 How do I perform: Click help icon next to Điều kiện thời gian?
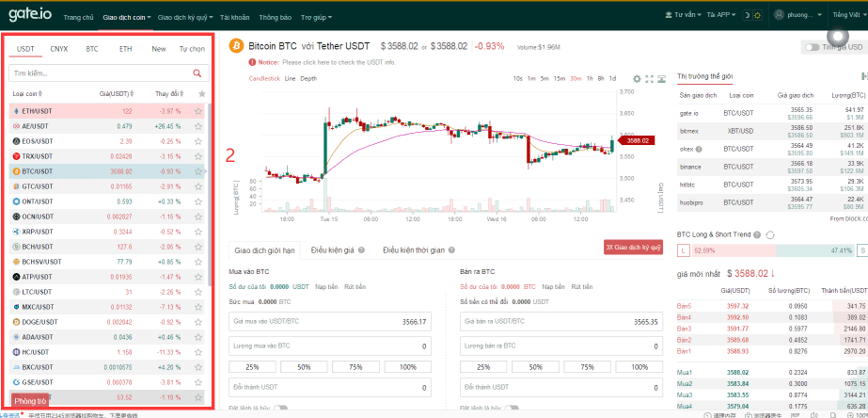[x=451, y=250]
